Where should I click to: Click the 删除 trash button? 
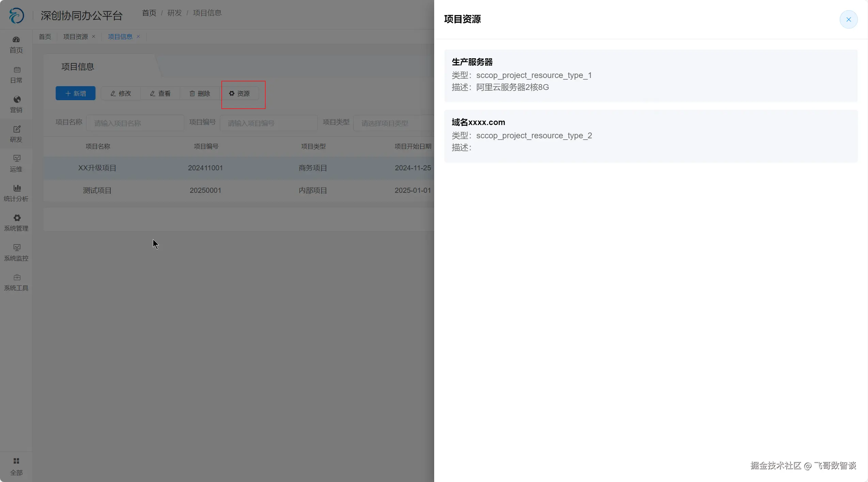(x=200, y=93)
